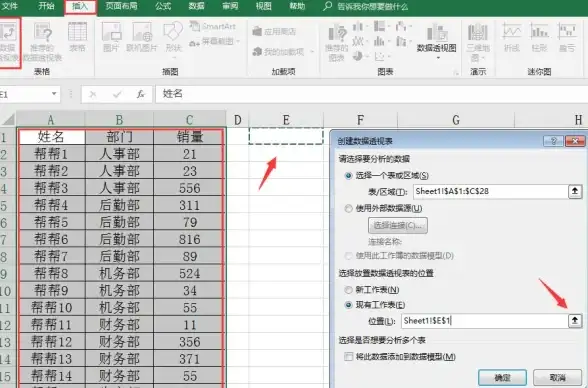The width and height of the screenshot is (588, 388).
Task: Click the formula bar cancel X icon
Action: (93, 94)
